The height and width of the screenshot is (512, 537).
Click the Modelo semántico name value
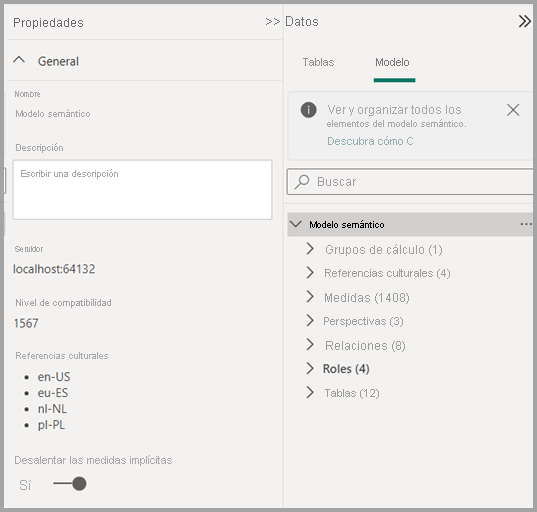(53, 114)
